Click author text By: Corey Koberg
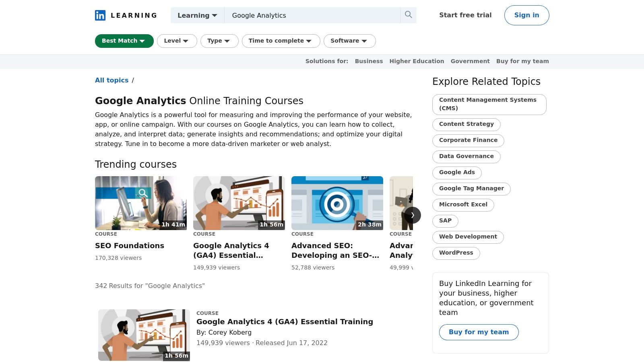644x362 pixels. 224,333
